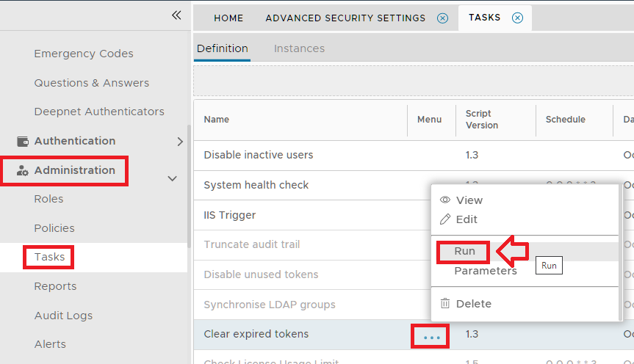This screenshot has height=364, width=634.
Task: Select the Disable inactive users task row
Action: coord(258,155)
